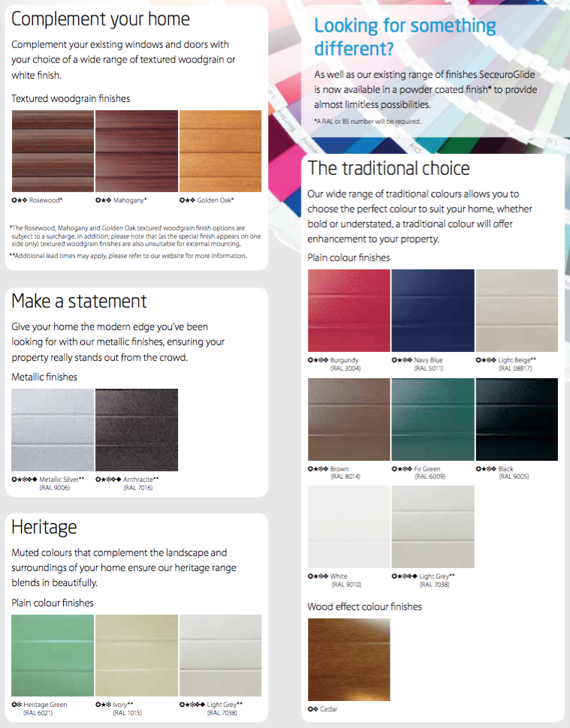Pick the Fir Green colour swatch
The height and width of the screenshot is (728, 570).
[x=433, y=420]
